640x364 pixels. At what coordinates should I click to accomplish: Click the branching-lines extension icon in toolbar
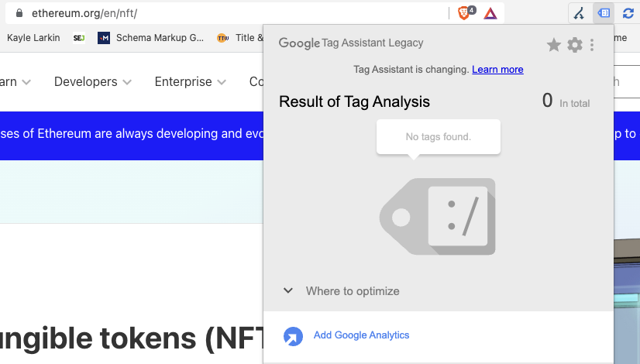pos(579,13)
